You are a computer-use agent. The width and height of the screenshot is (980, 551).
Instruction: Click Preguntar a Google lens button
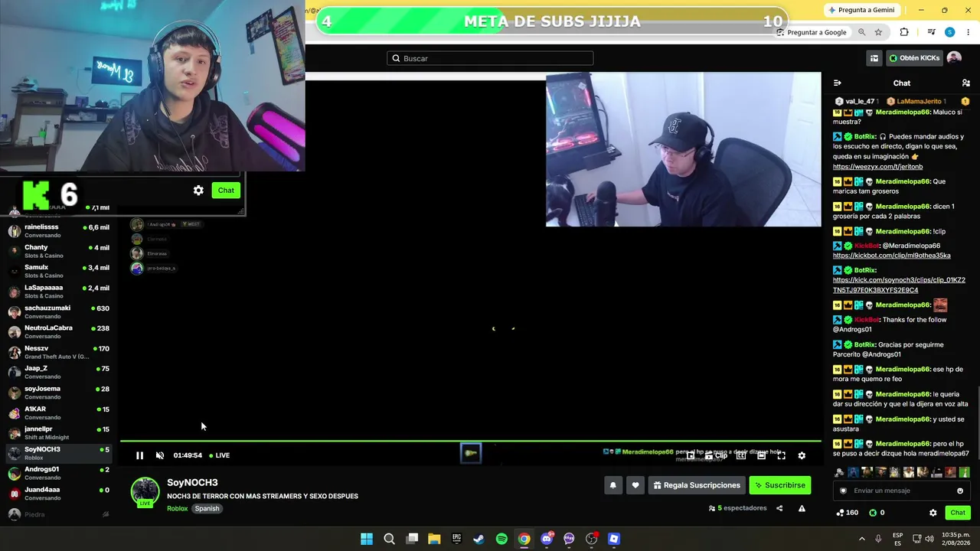[x=812, y=32]
